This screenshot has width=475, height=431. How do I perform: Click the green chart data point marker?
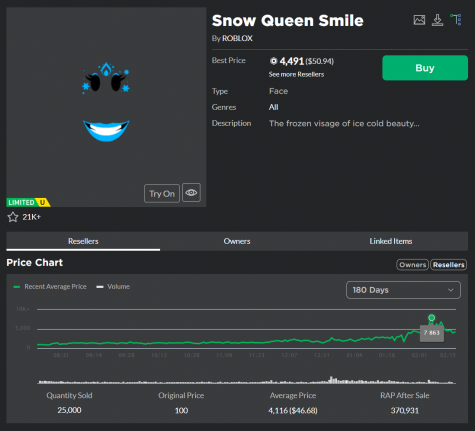[x=432, y=317]
